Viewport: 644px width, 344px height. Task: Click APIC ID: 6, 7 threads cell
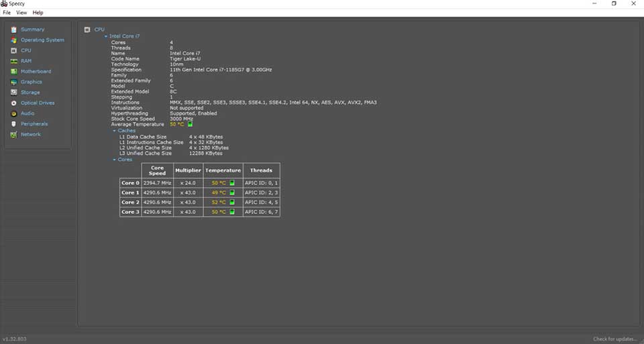(x=261, y=212)
